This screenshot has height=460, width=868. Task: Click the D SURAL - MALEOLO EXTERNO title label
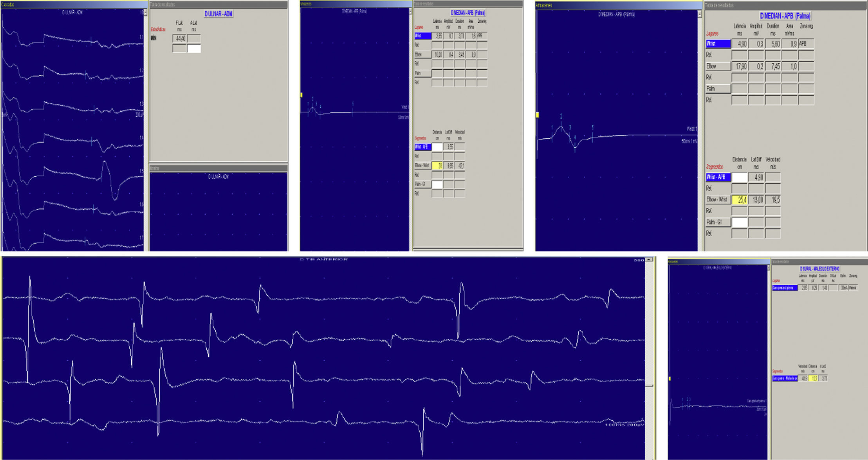point(819,269)
